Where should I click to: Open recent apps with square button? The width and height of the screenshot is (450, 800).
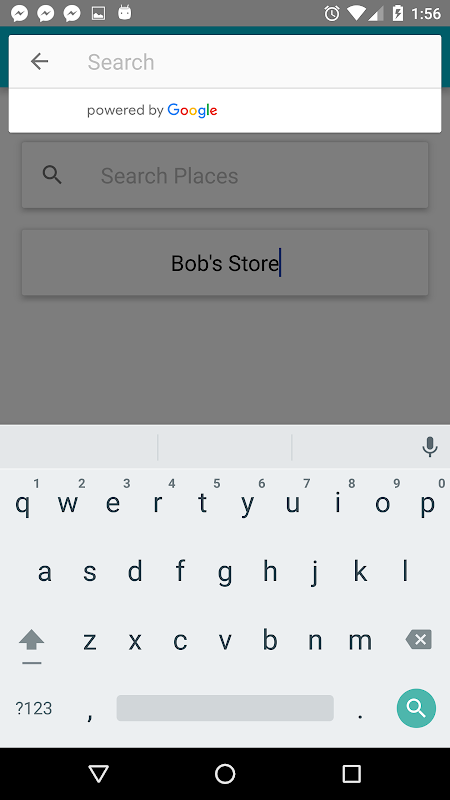[x=352, y=774]
